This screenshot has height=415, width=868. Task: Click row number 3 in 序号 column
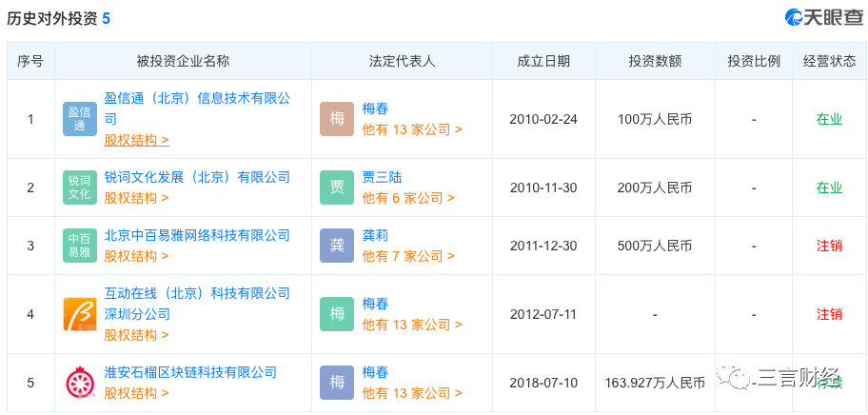click(30, 246)
